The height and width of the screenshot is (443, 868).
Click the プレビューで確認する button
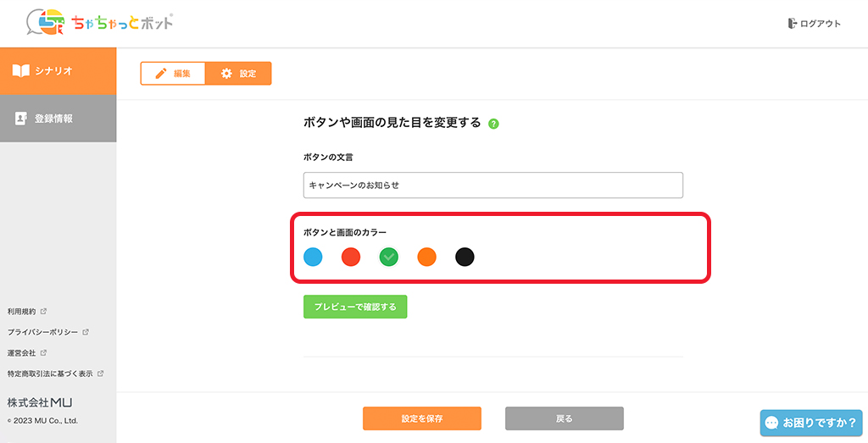tap(355, 307)
